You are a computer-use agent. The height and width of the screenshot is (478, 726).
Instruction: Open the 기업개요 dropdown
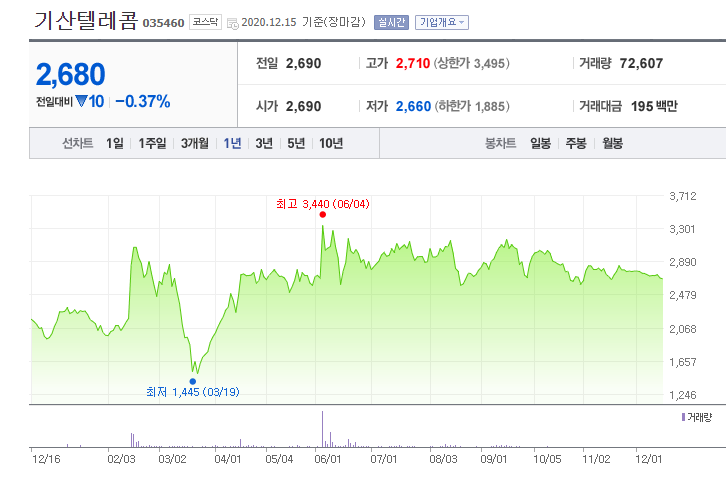(x=442, y=22)
